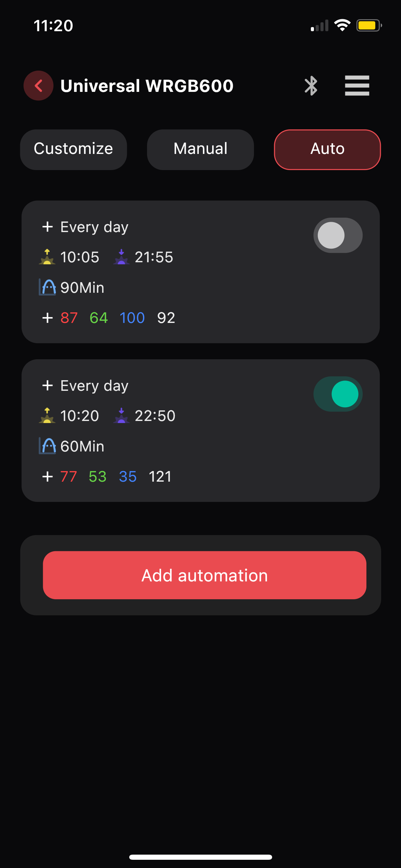Disable the 10:20 automation toggle
401x868 pixels.
coord(338,394)
